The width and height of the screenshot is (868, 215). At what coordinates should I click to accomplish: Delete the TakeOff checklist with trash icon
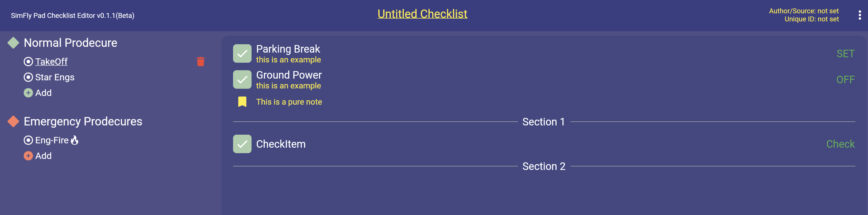tap(200, 62)
